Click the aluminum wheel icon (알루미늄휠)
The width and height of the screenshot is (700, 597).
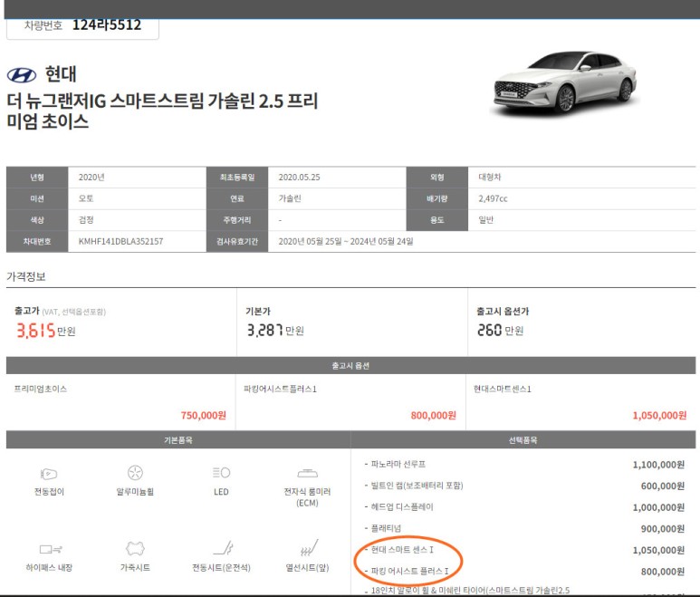pos(135,472)
